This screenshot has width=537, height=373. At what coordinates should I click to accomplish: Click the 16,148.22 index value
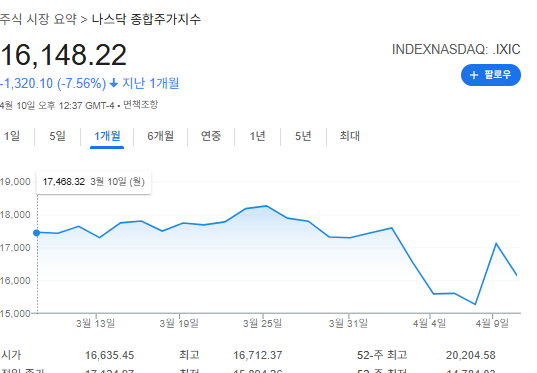[64, 55]
